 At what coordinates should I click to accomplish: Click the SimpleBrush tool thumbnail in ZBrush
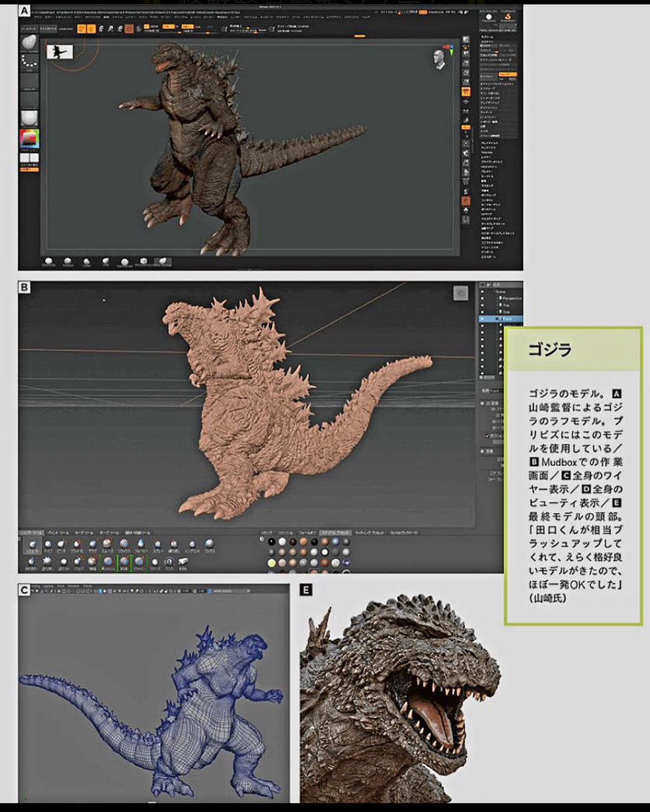[x=507, y=17]
